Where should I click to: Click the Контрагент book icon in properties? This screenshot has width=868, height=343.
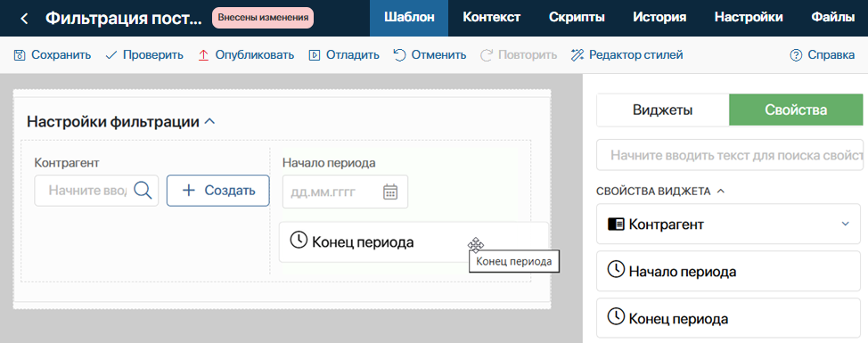(x=616, y=224)
